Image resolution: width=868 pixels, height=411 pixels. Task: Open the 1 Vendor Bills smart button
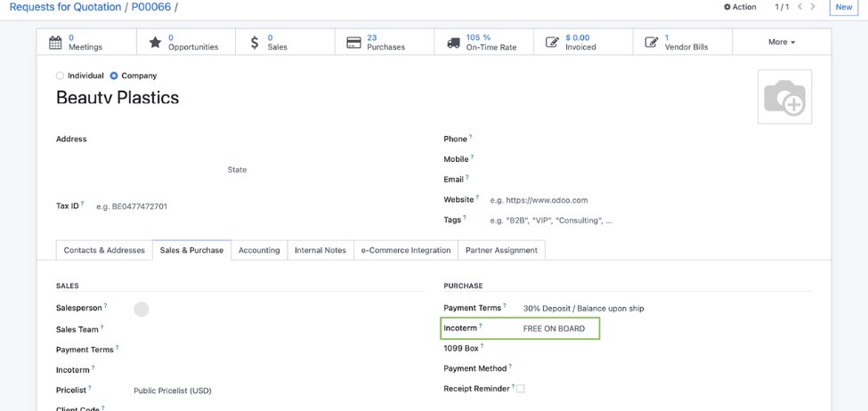click(683, 42)
